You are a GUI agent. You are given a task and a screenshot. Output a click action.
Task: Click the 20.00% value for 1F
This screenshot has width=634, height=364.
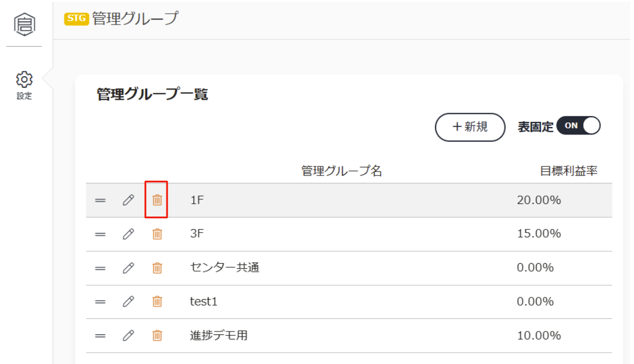pos(539,200)
